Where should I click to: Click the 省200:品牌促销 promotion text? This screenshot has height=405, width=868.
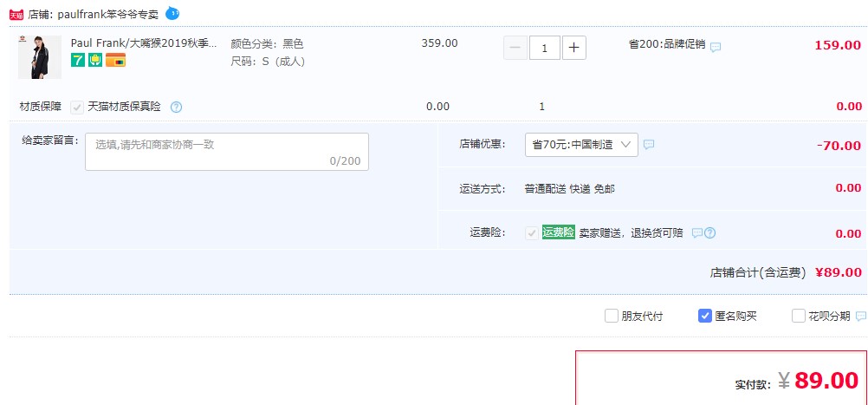click(x=667, y=44)
